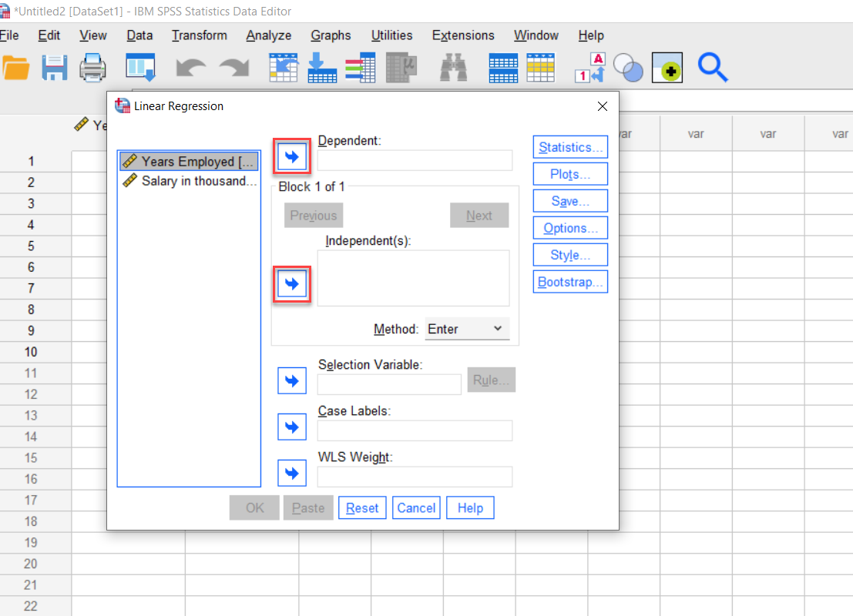This screenshot has width=853, height=616.
Task: Open Options... button in regression dialog
Action: [570, 228]
